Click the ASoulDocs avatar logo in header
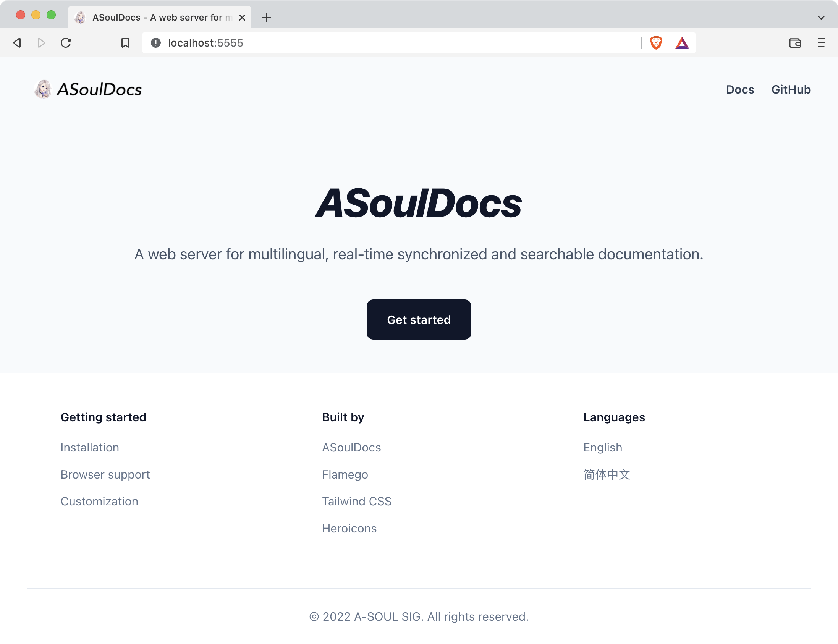The width and height of the screenshot is (838, 644). pos(43,89)
